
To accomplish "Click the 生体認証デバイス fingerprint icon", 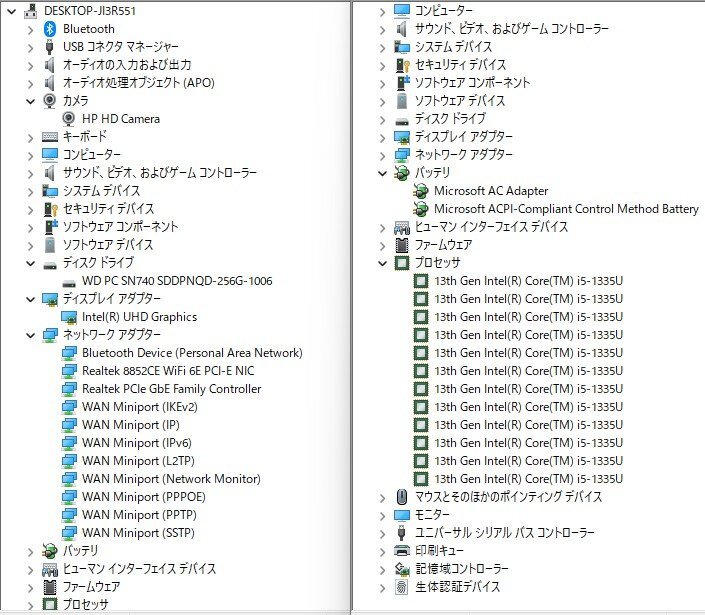I will coord(402,587).
